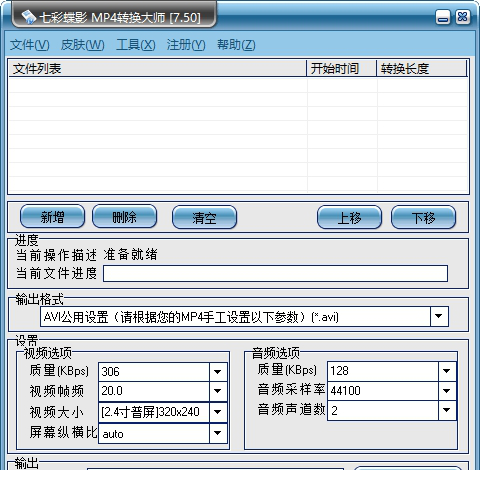
Task: Click the 当前操作描述 label
Action: pos(56,255)
